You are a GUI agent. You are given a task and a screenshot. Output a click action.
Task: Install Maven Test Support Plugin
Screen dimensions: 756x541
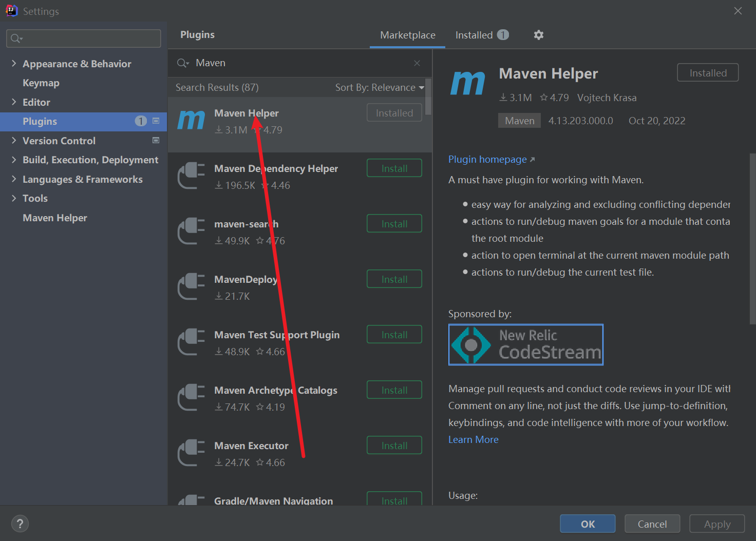point(394,335)
